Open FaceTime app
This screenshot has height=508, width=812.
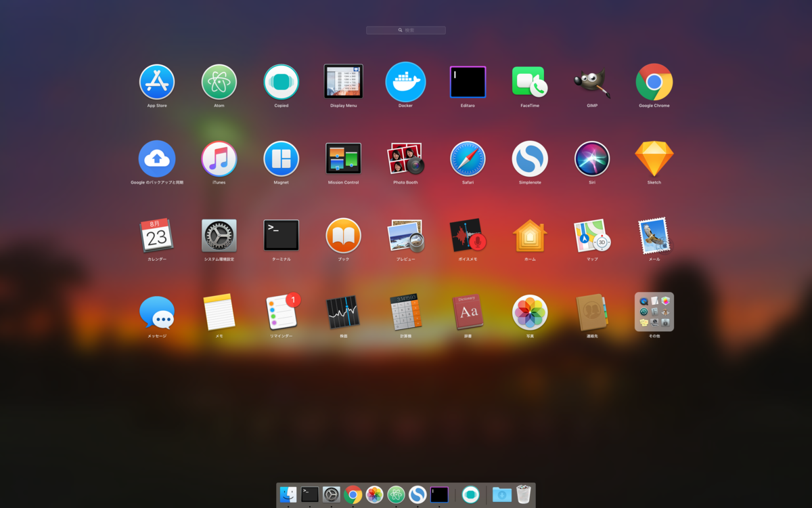(530, 82)
